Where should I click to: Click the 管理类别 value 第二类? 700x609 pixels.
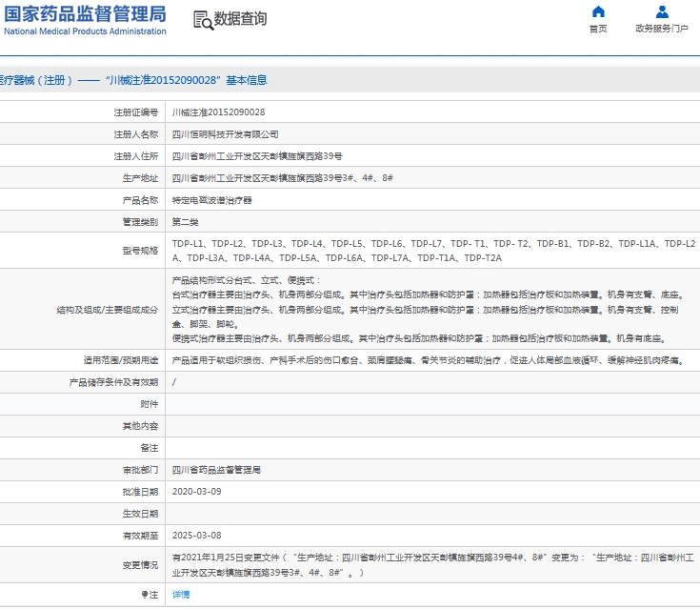pos(186,222)
